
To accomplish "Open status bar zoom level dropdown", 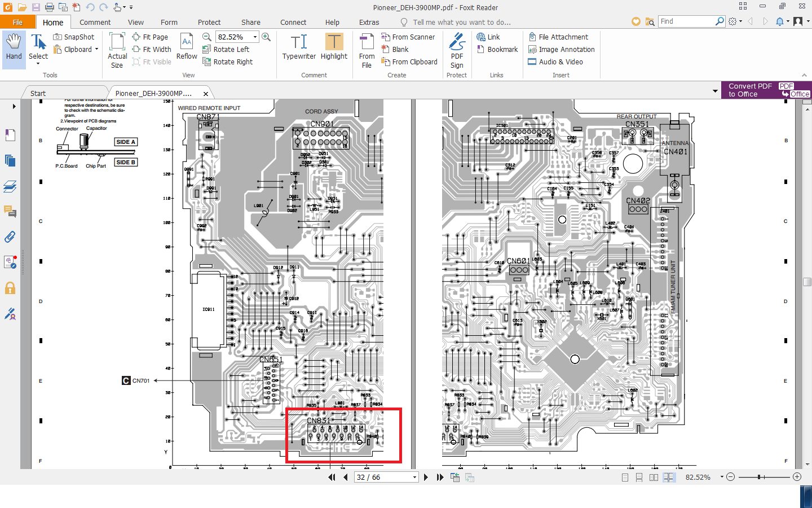I will (722, 477).
